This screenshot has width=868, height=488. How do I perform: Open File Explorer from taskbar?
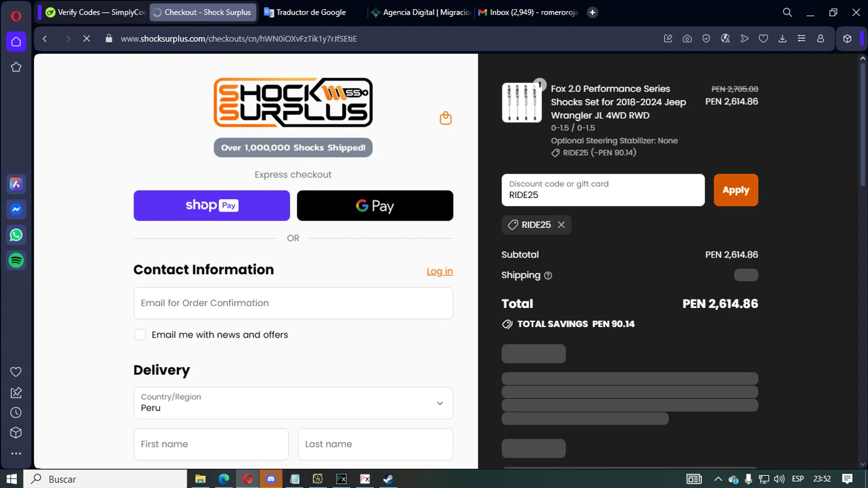pyautogui.click(x=200, y=479)
